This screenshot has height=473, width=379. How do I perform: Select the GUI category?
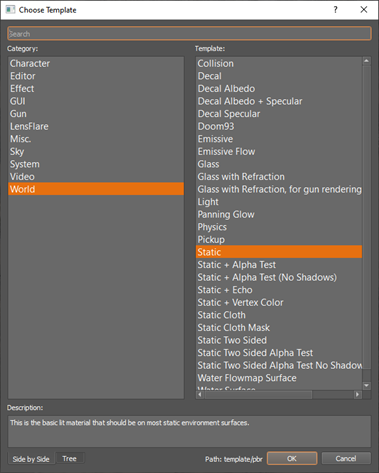(x=96, y=101)
